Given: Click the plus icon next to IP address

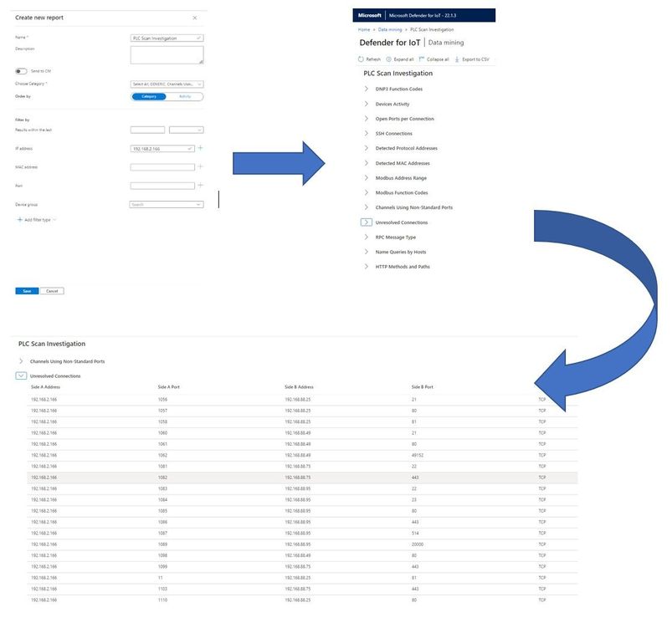Looking at the screenshot, I should tap(200, 148).
